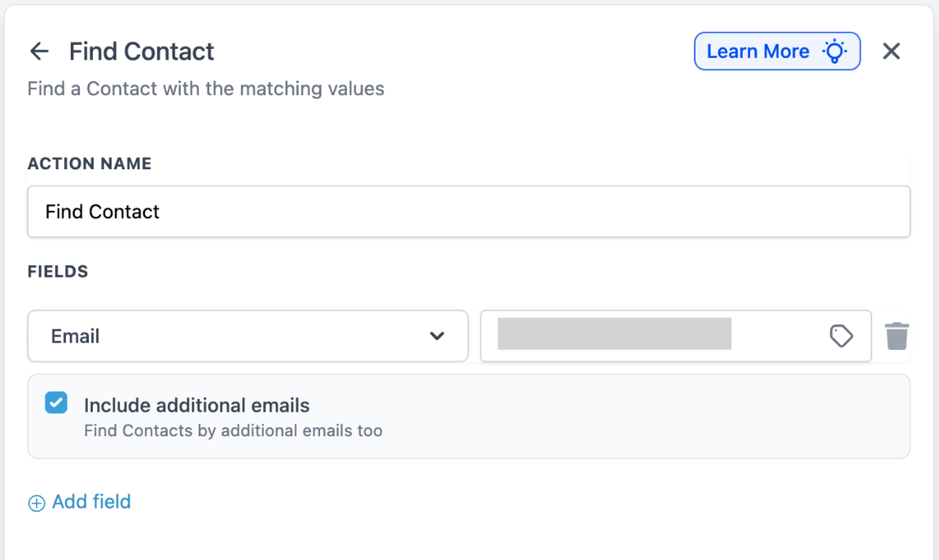Click the ACTION NAME section label

[90, 164]
